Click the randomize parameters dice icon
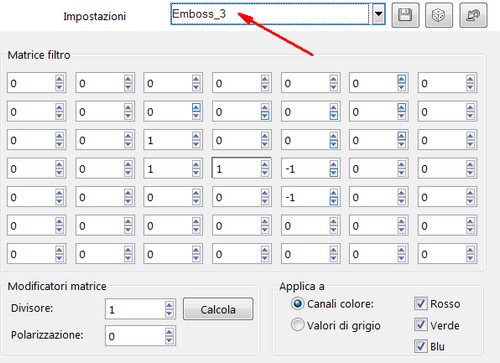500x363 pixels. tap(439, 15)
